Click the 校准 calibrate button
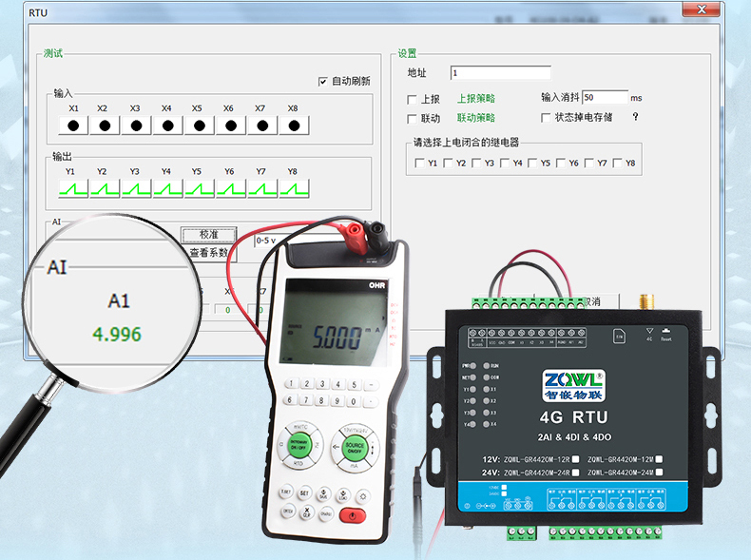Image resolution: width=751 pixels, height=560 pixels. (208, 235)
